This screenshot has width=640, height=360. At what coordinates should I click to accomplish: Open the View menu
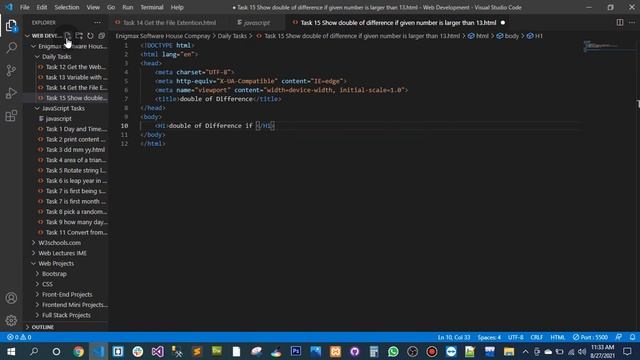click(x=93, y=7)
